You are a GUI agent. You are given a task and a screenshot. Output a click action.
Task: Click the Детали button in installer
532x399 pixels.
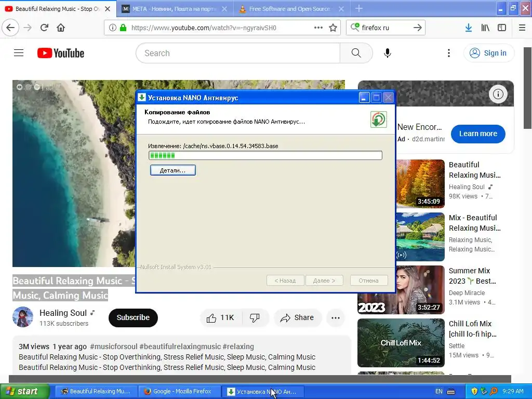pyautogui.click(x=172, y=170)
